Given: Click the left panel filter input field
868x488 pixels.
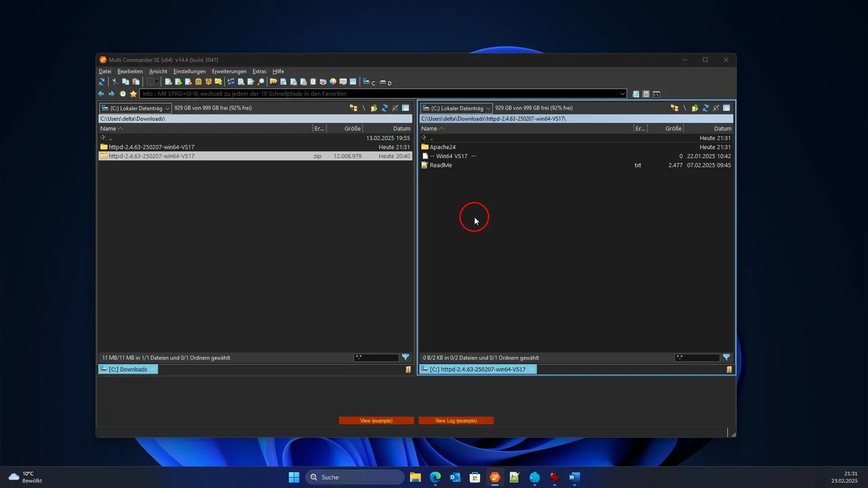Looking at the screenshot, I should (376, 357).
